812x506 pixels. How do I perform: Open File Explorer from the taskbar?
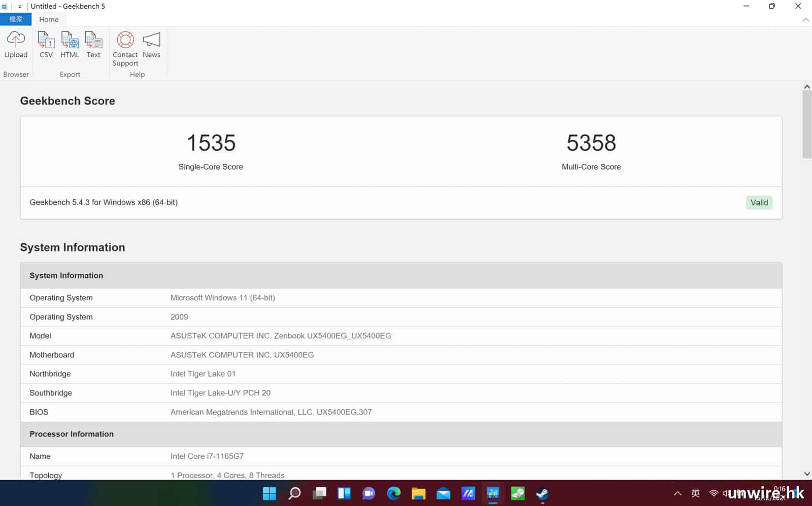click(x=418, y=493)
